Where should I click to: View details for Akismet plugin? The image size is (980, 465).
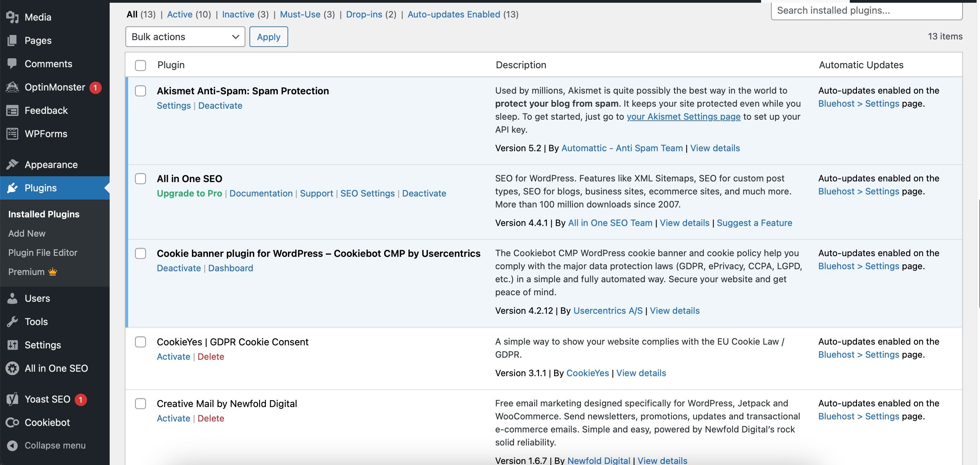(715, 148)
